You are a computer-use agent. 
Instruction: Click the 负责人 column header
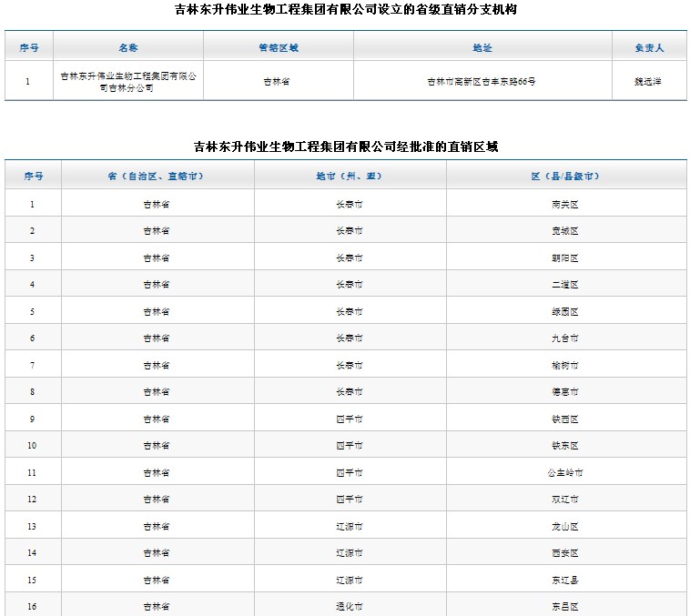(649, 47)
